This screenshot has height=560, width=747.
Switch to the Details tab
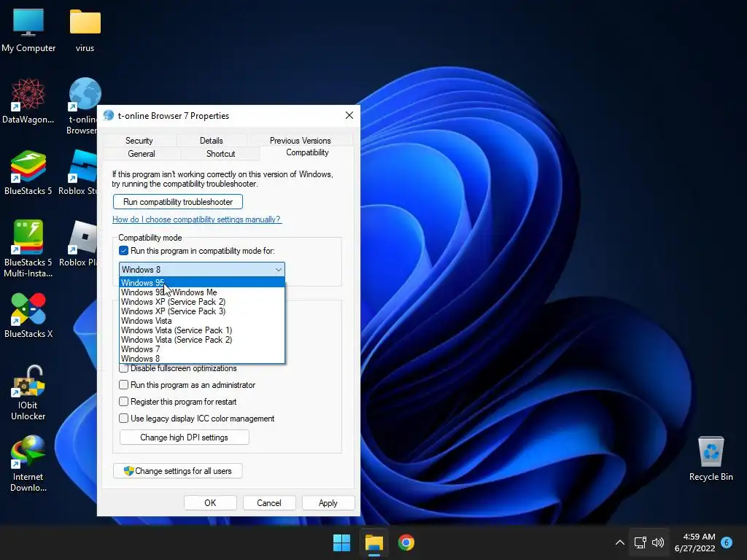[211, 141]
